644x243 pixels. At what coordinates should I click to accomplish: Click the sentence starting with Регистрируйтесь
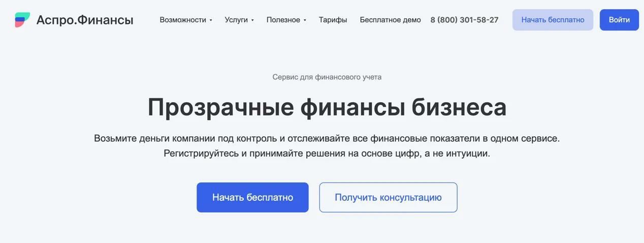click(x=327, y=153)
